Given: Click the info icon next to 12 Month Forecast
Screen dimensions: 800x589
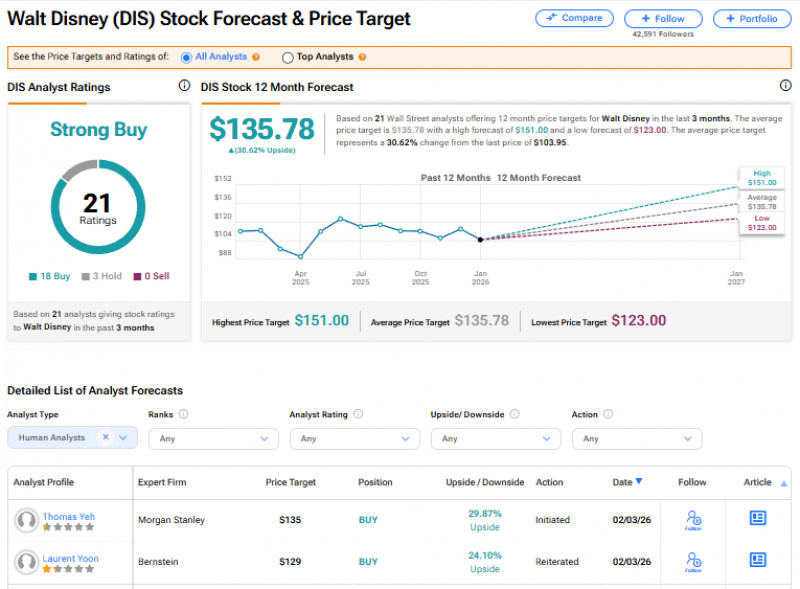Looking at the screenshot, I should [x=785, y=86].
